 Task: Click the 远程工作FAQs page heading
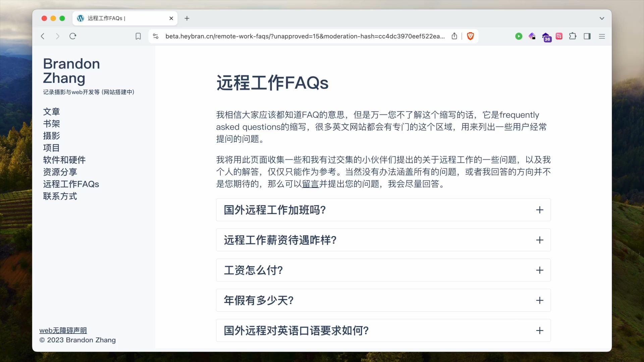click(272, 83)
